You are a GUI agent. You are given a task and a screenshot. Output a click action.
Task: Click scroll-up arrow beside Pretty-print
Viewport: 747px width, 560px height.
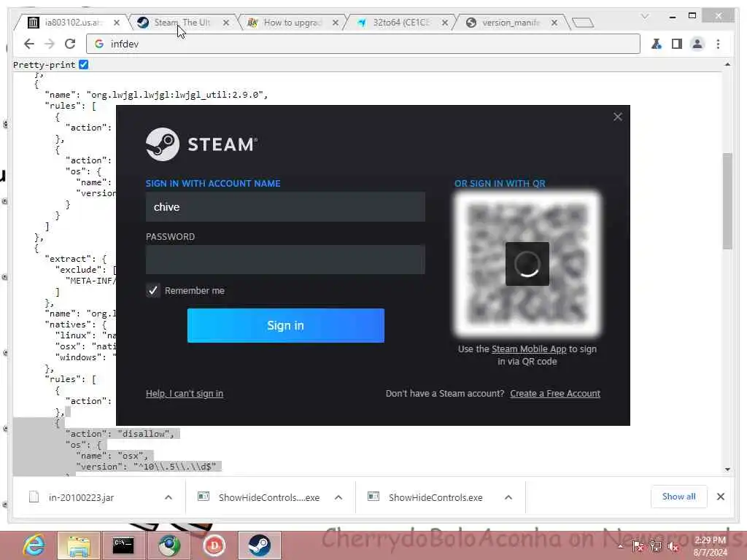(x=727, y=64)
